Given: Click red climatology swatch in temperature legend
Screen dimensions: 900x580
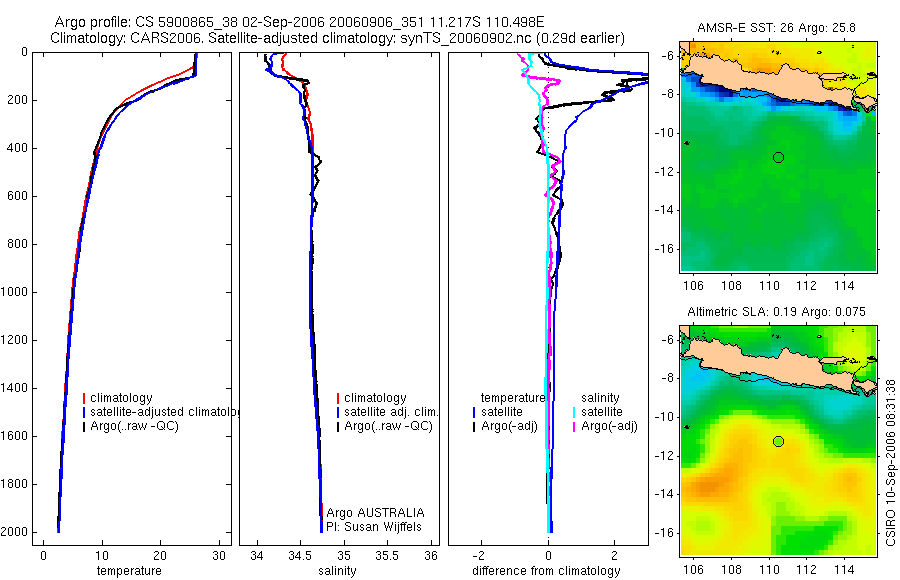Looking at the screenshot, I should click(84, 398).
